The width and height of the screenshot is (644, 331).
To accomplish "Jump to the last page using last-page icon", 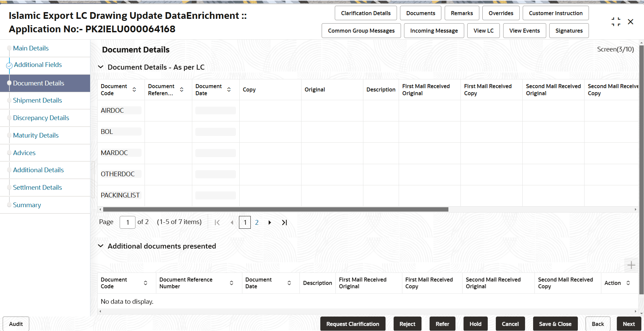I will point(284,222).
